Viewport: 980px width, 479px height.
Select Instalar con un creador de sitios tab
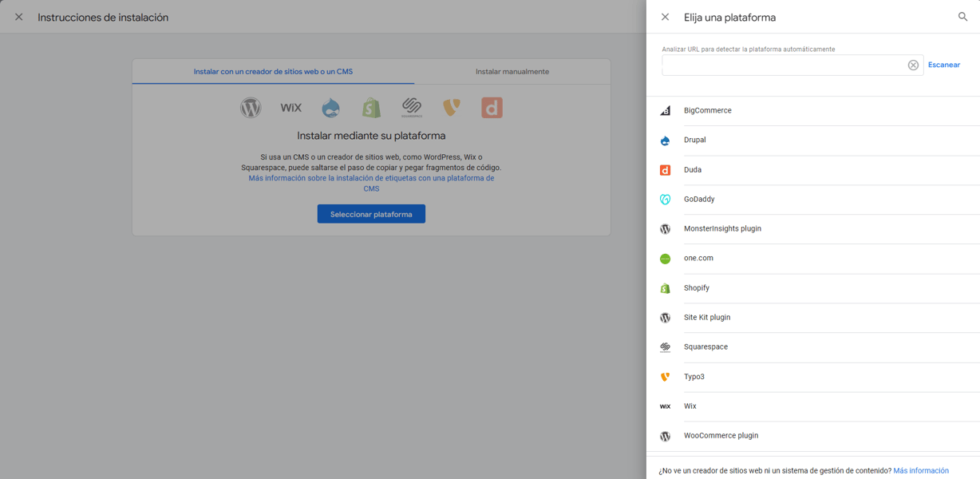click(273, 72)
